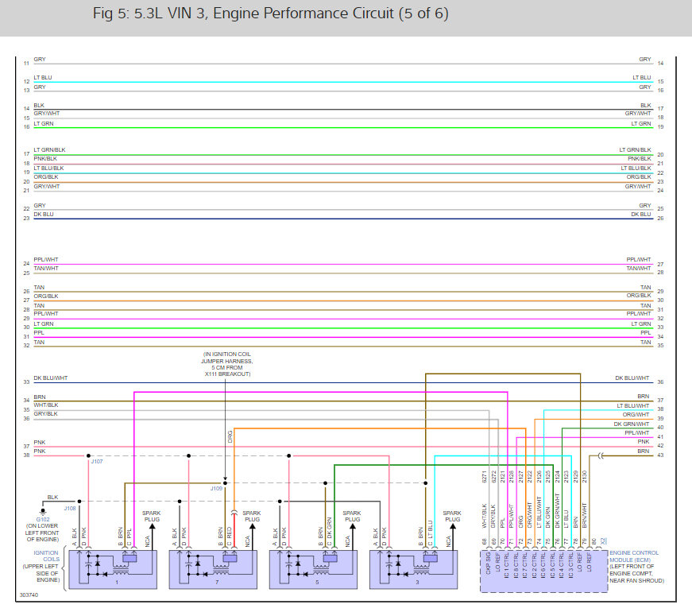Click the 'IC 2 CTRL' pin label
Image resolution: width=692 pixels, height=616 pixels.
534,565
